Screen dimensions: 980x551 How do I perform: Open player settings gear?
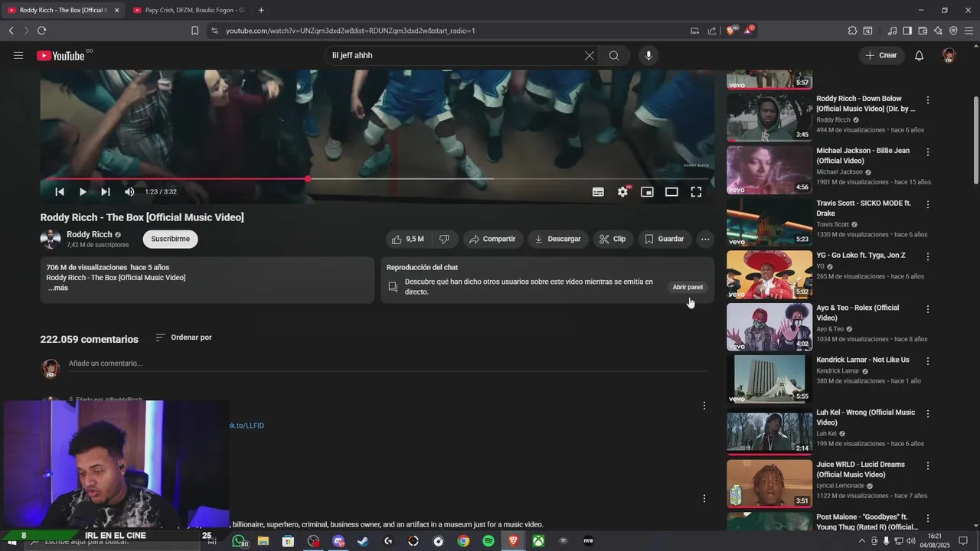[x=622, y=192]
